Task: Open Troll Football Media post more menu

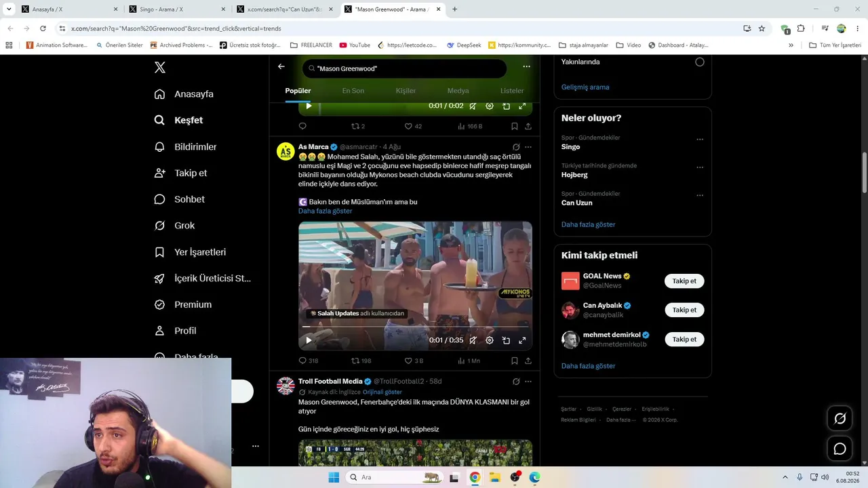Action: (x=528, y=382)
